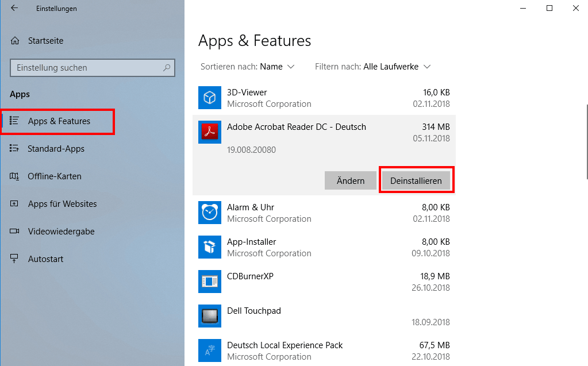Go to Startseite
The height and width of the screenshot is (366, 588).
coord(45,41)
